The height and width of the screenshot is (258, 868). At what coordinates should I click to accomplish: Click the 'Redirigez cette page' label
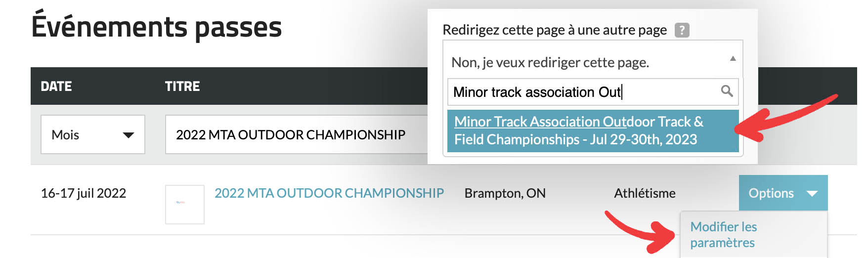(554, 30)
